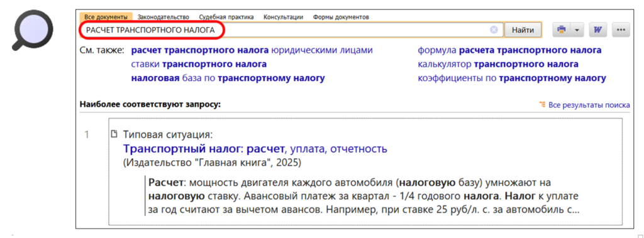Click the См. также: label
The width and height of the screenshot is (644, 238).
click(102, 50)
